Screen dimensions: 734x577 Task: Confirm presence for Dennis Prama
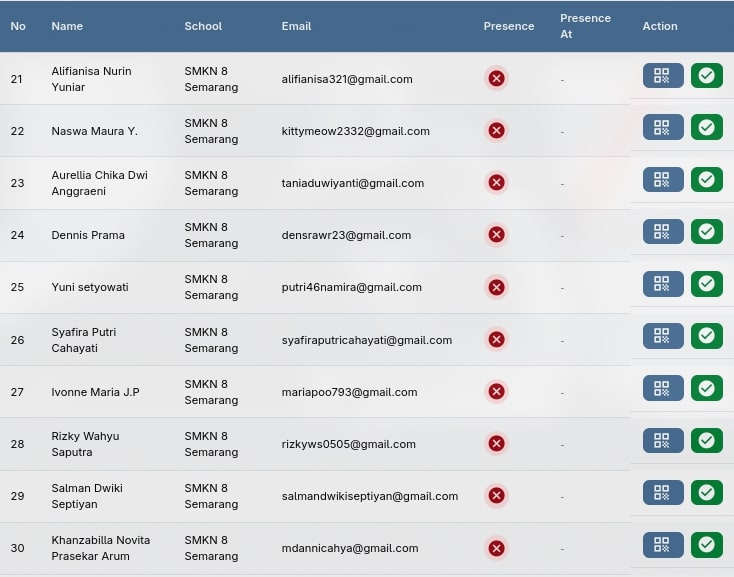pos(706,232)
